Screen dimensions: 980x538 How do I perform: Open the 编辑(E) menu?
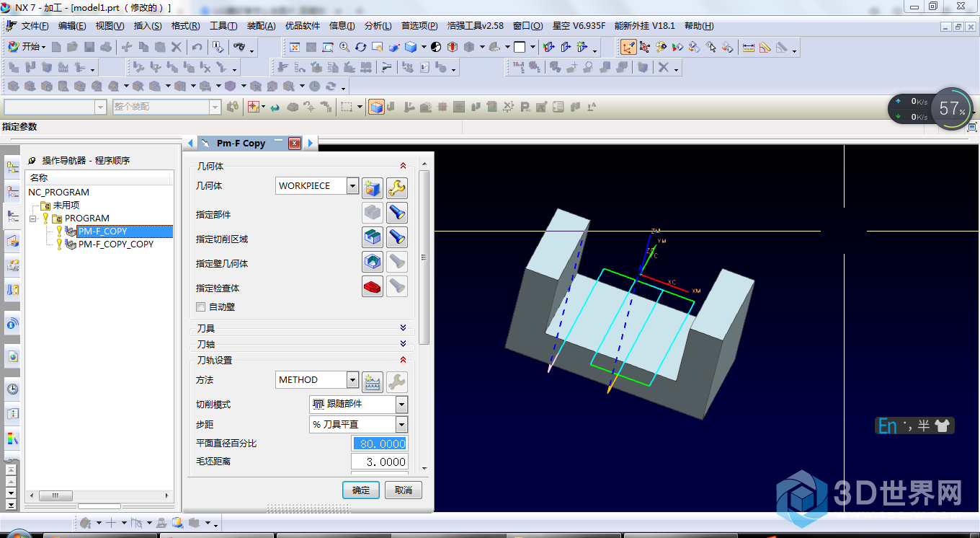[x=72, y=26]
